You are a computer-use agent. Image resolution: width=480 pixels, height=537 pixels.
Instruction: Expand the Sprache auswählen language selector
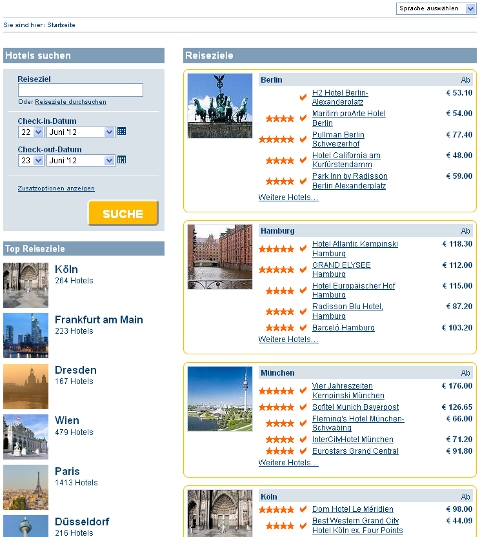pos(436,9)
